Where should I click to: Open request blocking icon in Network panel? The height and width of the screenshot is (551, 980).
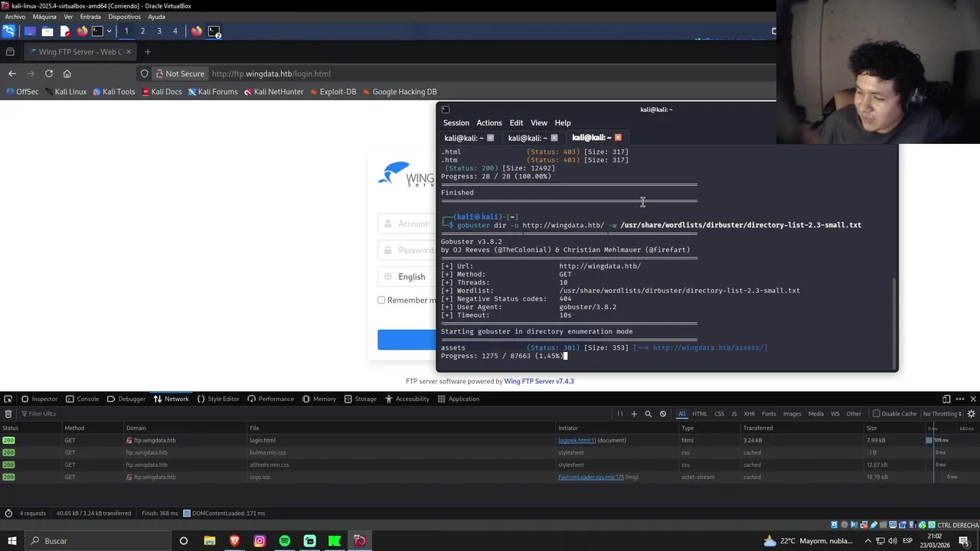663,414
